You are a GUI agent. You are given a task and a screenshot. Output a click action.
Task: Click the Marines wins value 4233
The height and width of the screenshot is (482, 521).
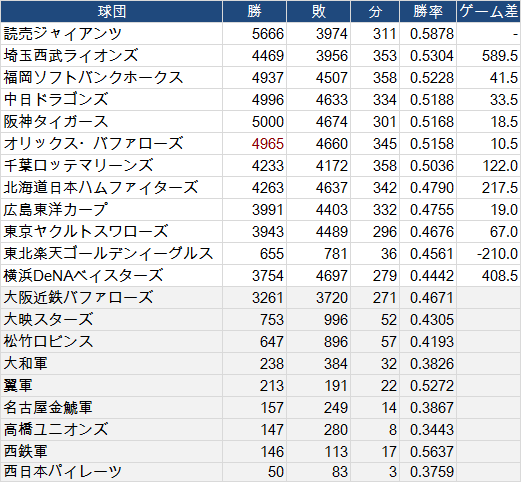tap(268, 166)
